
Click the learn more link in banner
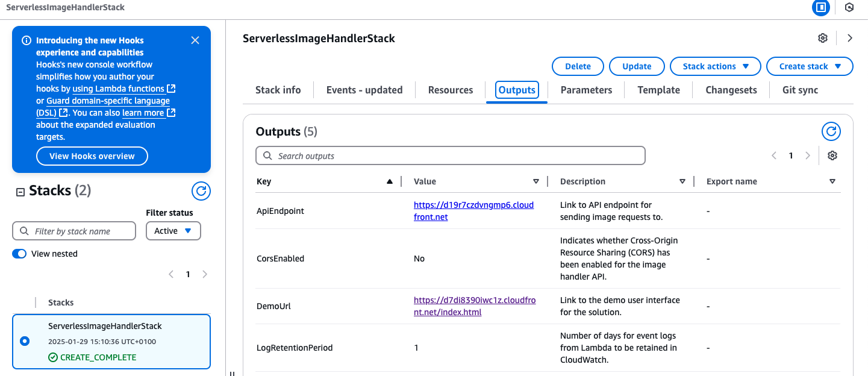[149, 113]
